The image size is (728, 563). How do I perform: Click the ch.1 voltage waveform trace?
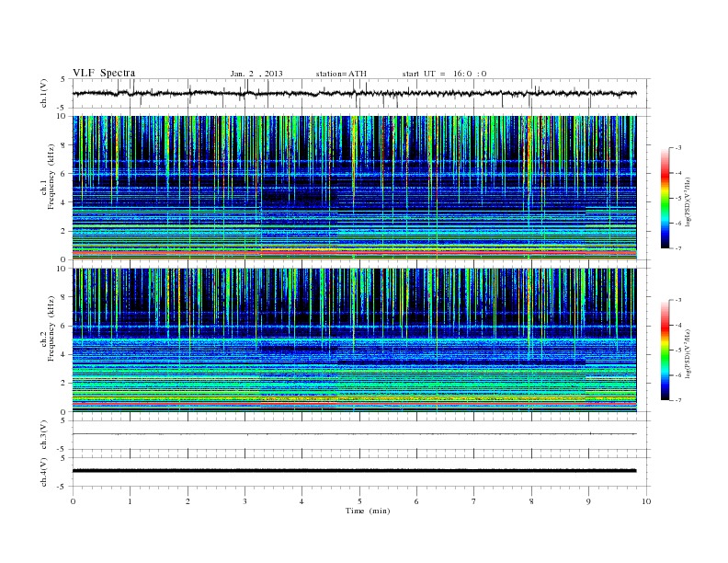(x=354, y=93)
